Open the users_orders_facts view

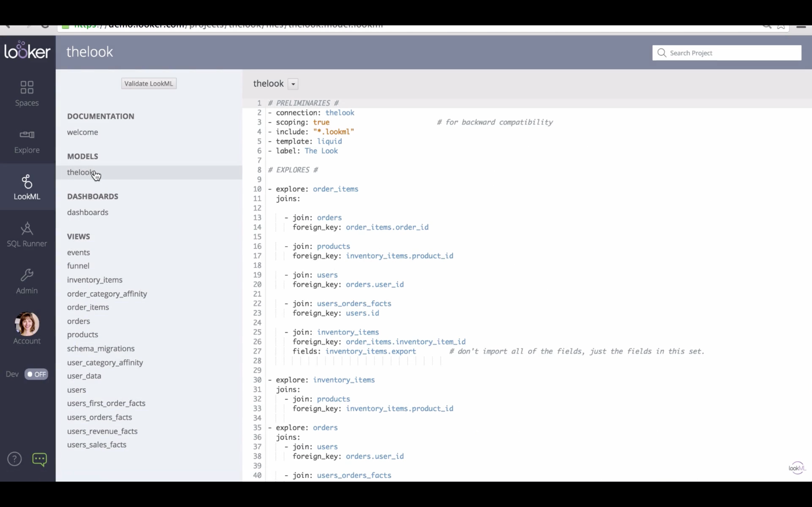[99, 417]
